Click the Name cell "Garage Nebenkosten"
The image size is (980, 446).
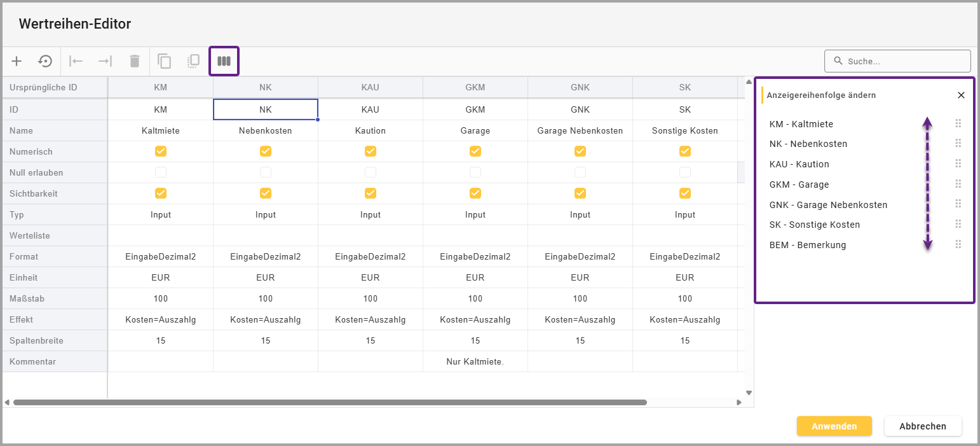[x=580, y=130]
